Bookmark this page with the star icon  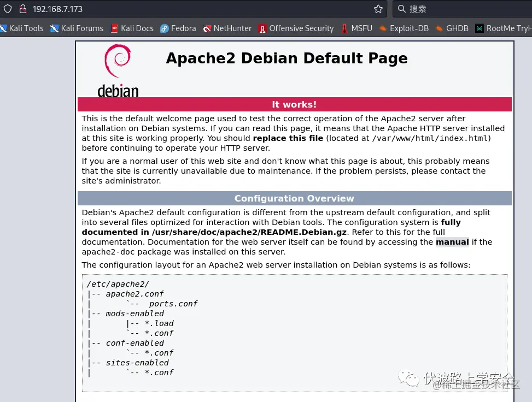point(378,9)
